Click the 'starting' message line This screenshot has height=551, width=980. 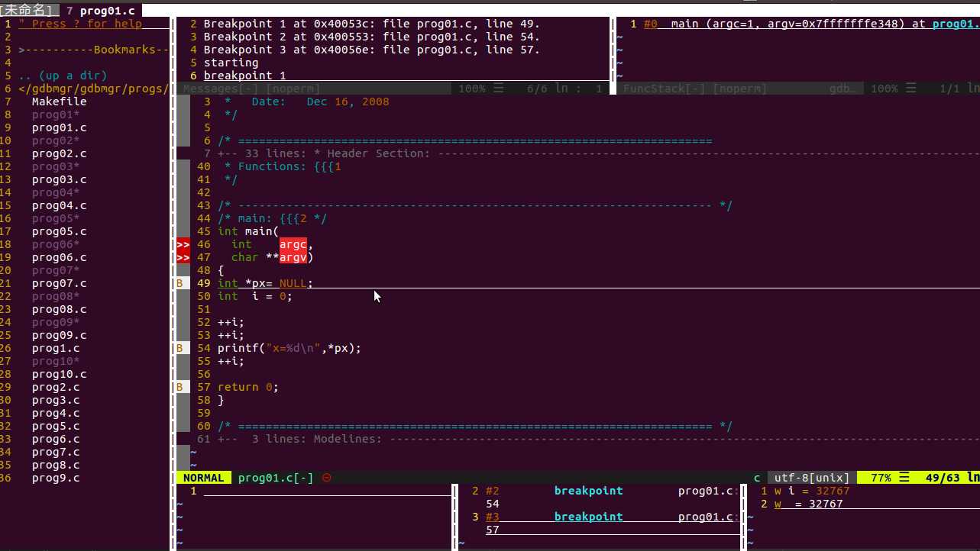coord(231,63)
